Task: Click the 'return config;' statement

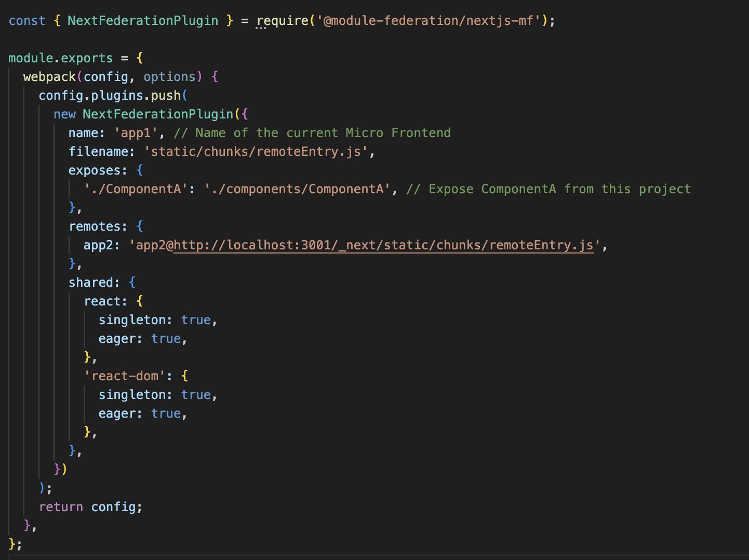Action: tap(90, 507)
